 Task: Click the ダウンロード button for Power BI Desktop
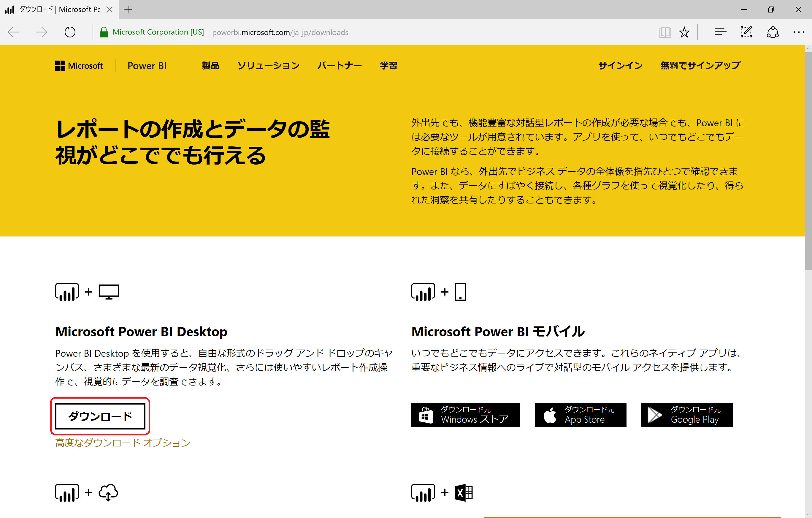tap(100, 416)
